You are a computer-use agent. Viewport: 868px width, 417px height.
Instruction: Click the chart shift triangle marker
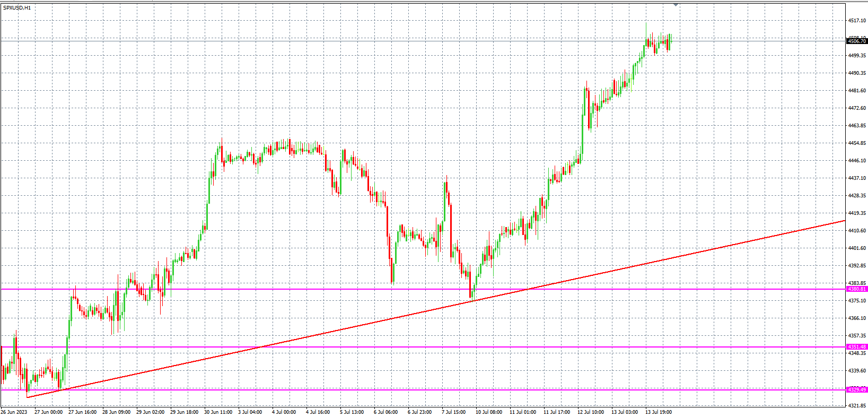pos(676,5)
